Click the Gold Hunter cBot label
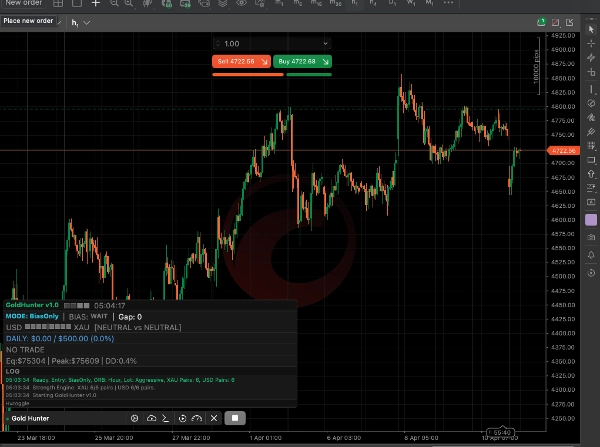The height and width of the screenshot is (447, 600). pos(30,418)
